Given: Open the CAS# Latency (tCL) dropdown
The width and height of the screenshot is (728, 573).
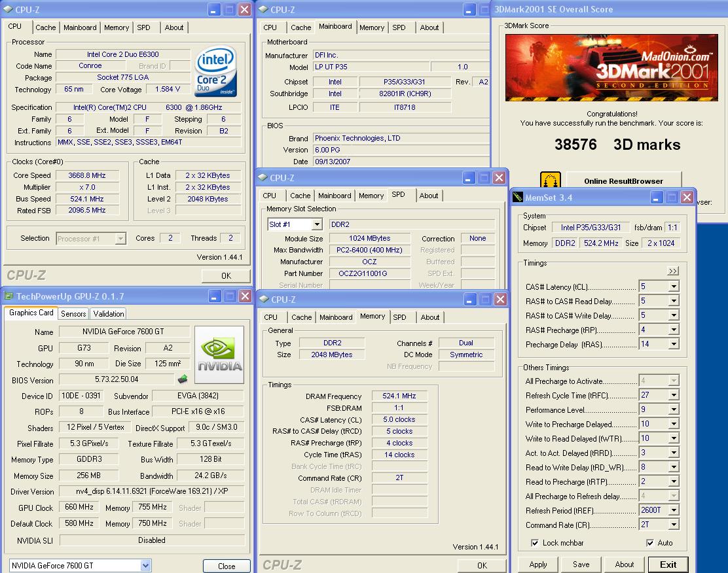Looking at the screenshot, I should click(674, 286).
